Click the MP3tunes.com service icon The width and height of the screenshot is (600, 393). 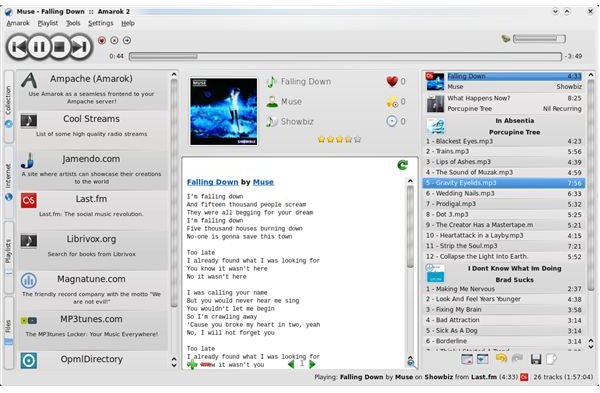click(x=29, y=320)
